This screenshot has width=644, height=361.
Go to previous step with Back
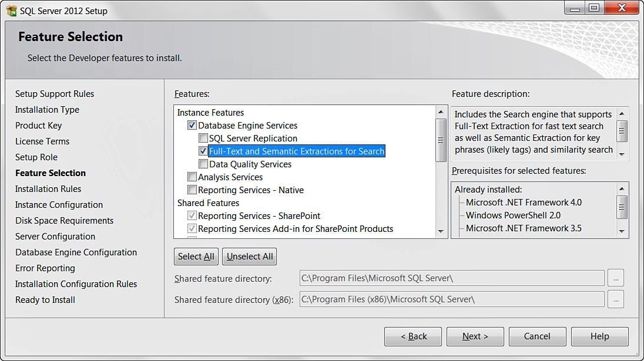click(x=414, y=336)
